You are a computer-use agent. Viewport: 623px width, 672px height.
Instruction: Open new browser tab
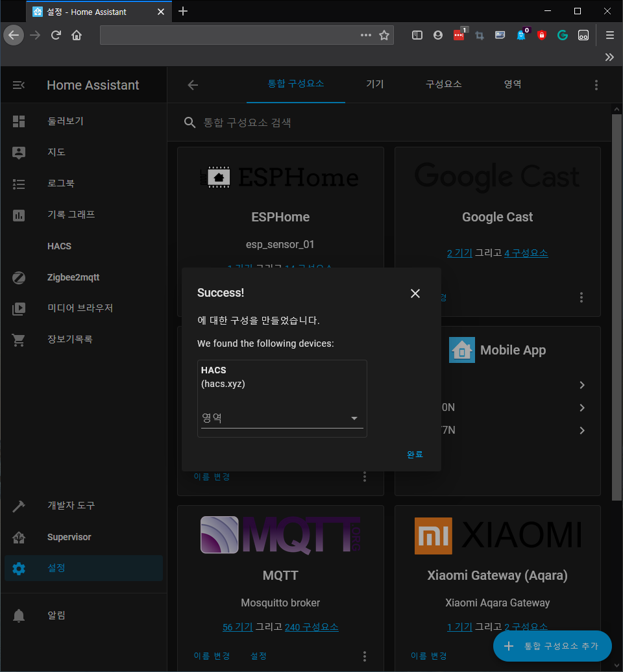click(183, 11)
